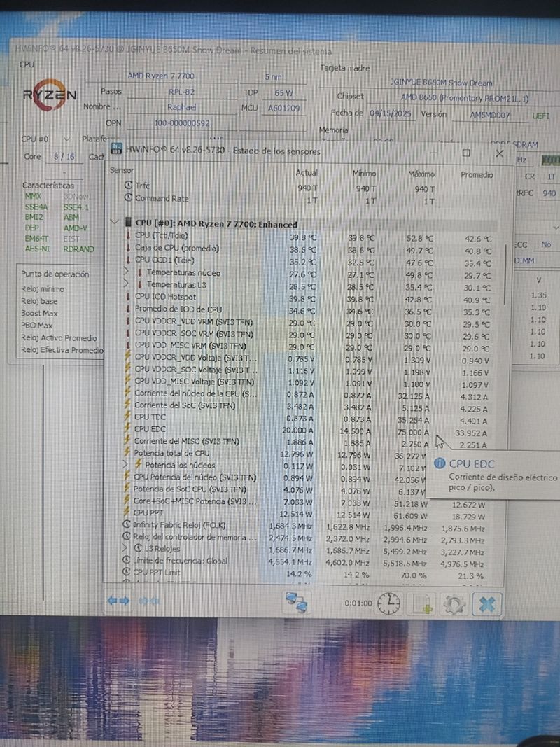Click the HWiNFO icon in sensor window title
This screenshot has height=747, width=560.
coord(116,148)
